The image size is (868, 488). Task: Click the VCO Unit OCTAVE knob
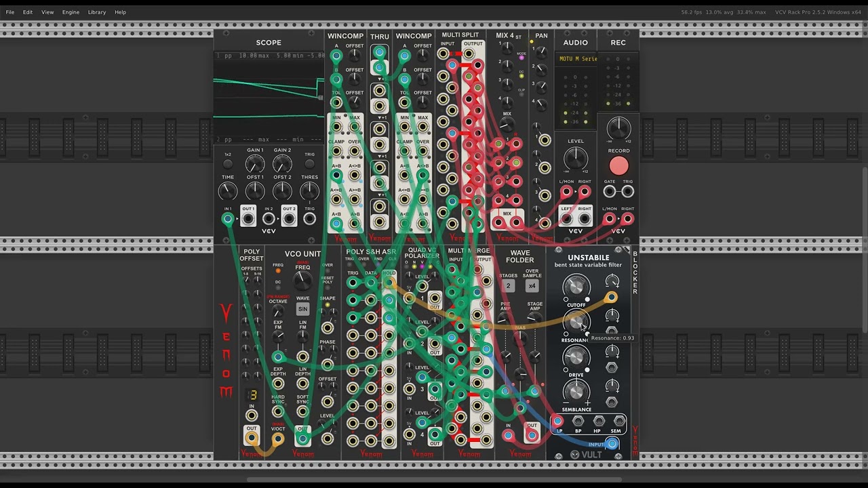click(x=277, y=311)
